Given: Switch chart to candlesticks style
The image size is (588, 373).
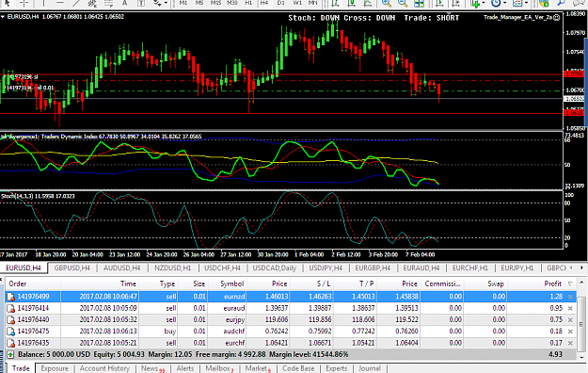Looking at the screenshot, I should (352, 3).
